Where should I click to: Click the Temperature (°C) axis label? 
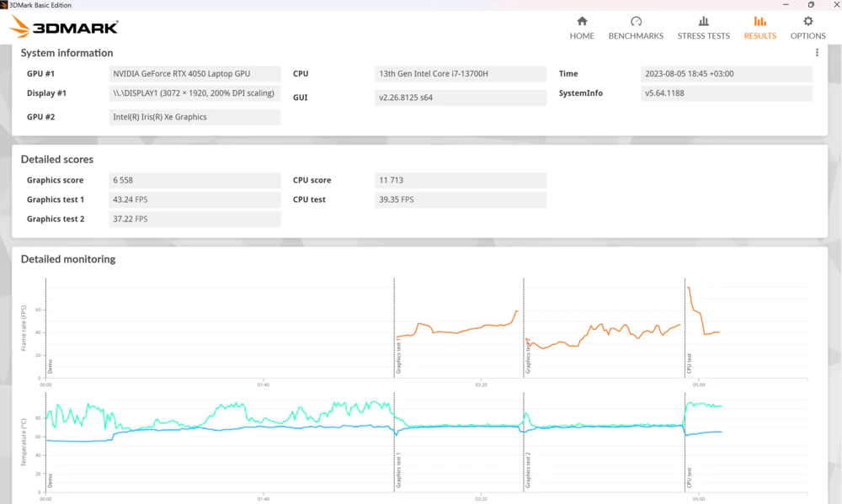(23, 443)
